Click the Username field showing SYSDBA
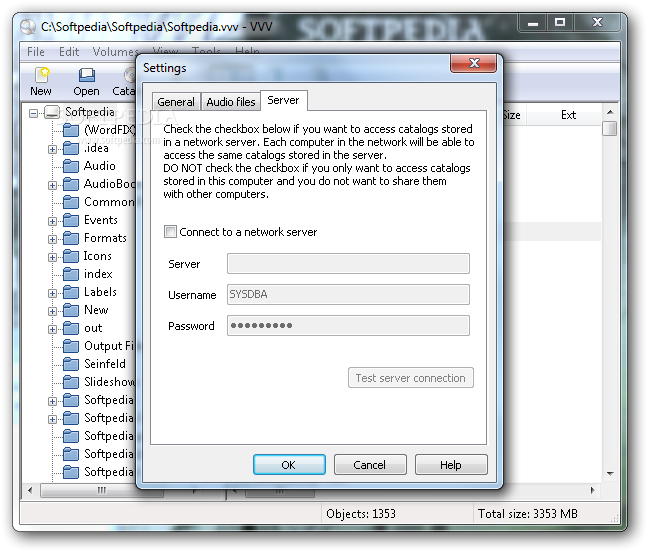This screenshot has height=552, width=648. [348, 294]
